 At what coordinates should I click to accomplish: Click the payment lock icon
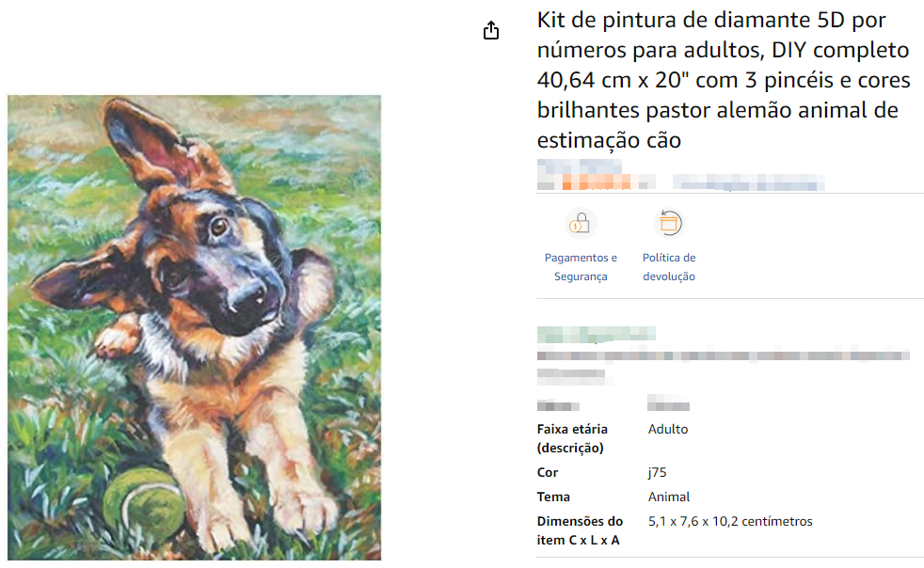point(581,224)
